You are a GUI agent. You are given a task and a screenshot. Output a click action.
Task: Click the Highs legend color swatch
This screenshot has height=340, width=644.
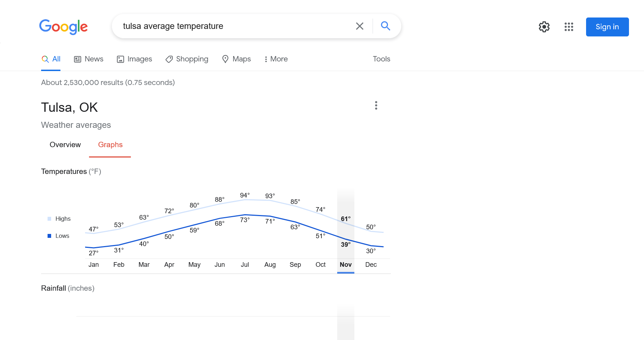pyautogui.click(x=49, y=219)
